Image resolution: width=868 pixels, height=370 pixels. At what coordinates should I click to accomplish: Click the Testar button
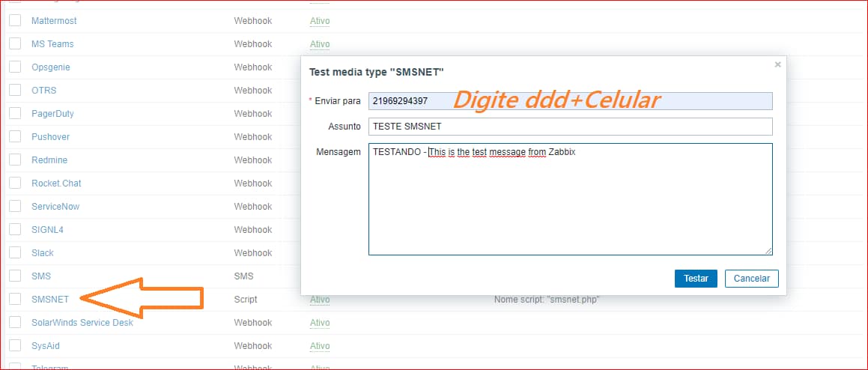pyautogui.click(x=696, y=278)
